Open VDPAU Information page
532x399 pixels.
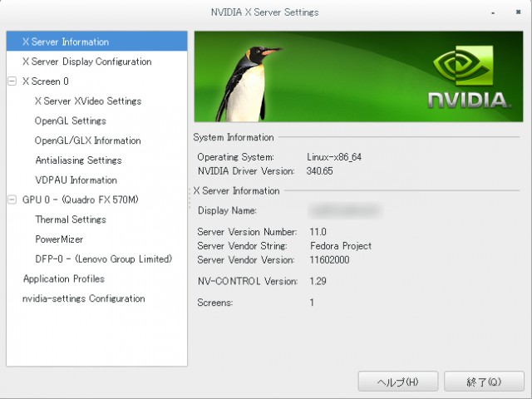pos(76,180)
